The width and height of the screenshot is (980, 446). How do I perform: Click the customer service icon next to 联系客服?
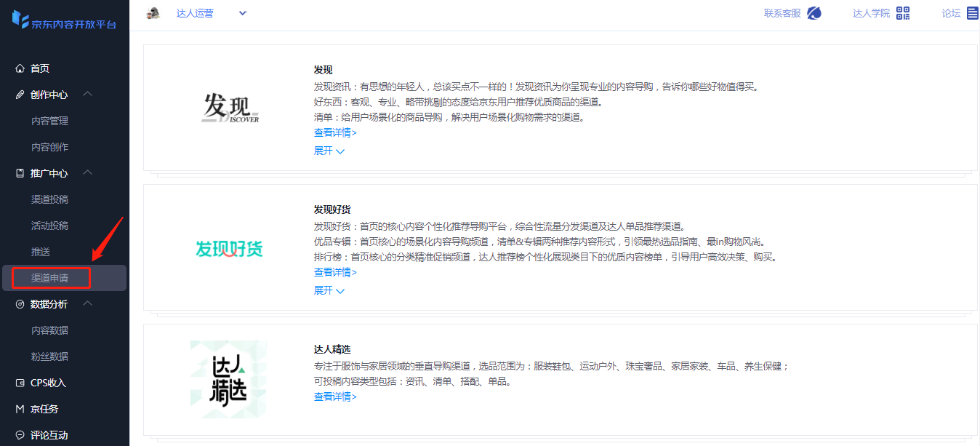[814, 13]
